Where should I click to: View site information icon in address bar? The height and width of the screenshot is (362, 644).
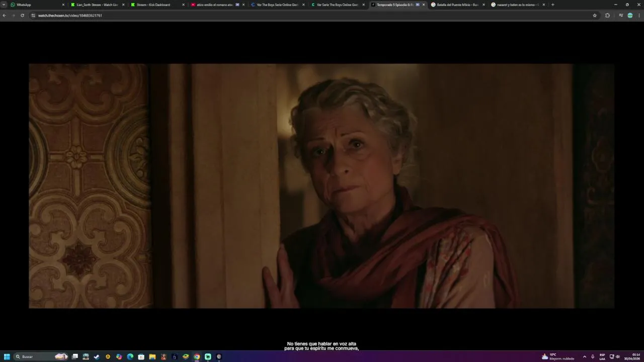pos(33,16)
